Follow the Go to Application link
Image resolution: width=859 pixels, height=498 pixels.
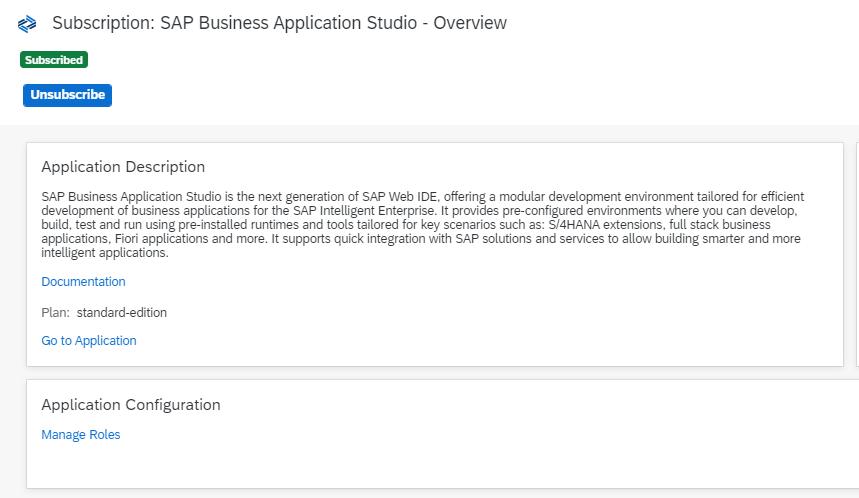pyautogui.click(x=89, y=341)
